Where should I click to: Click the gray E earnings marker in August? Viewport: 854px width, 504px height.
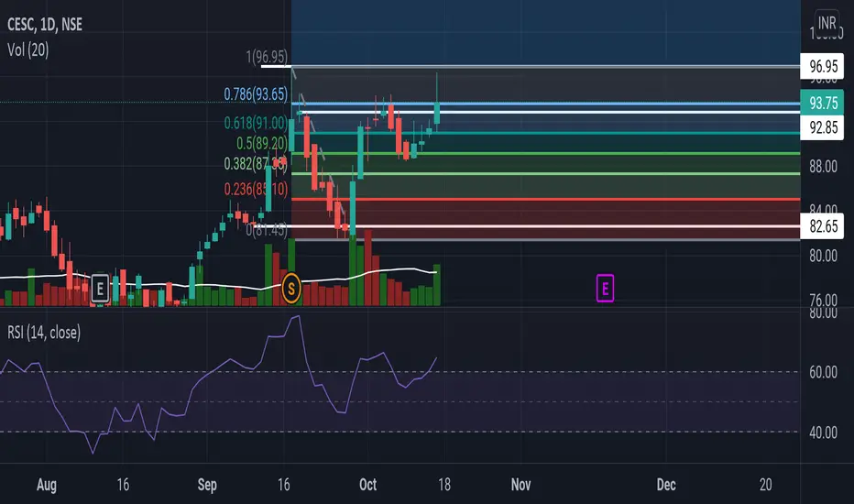click(x=100, y=289)
